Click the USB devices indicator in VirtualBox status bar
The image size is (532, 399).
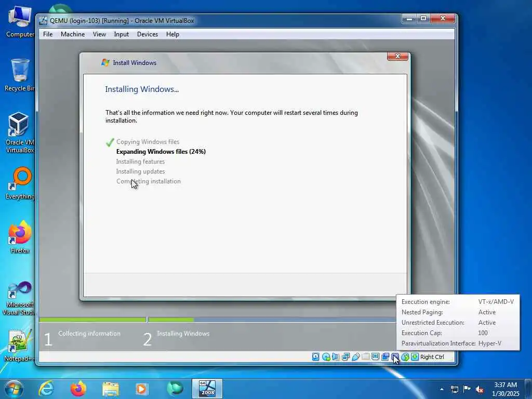click(355, 356)
